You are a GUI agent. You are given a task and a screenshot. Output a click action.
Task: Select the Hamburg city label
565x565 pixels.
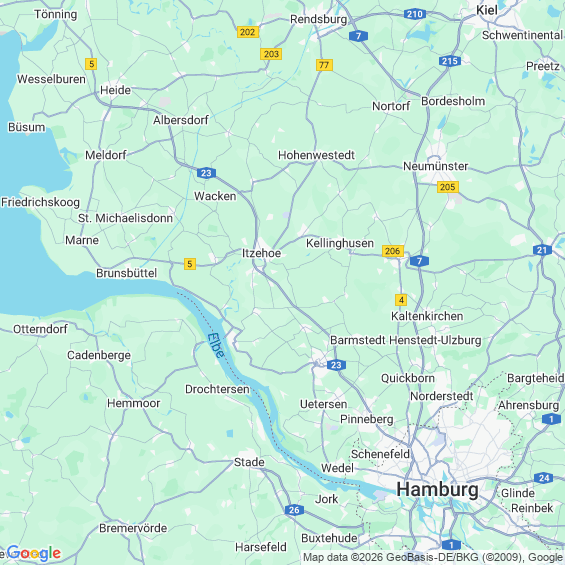point(437,489)
